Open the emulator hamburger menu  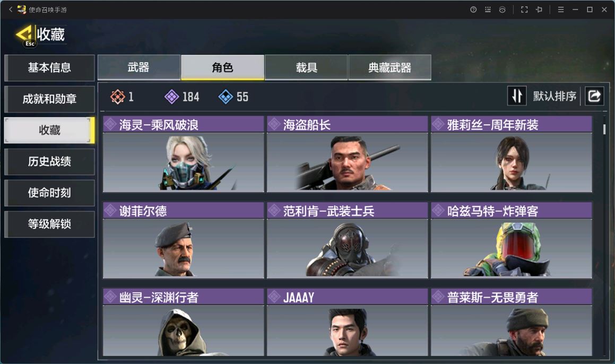[x=561, y=10]
